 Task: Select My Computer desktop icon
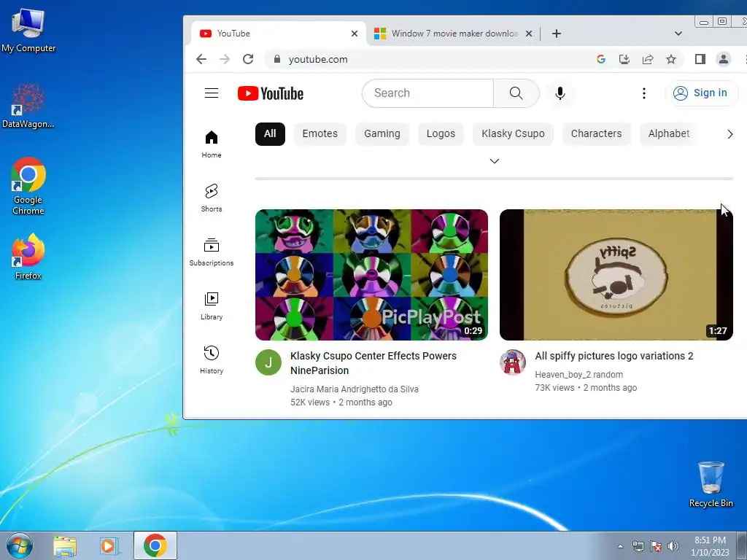[28, 31]
